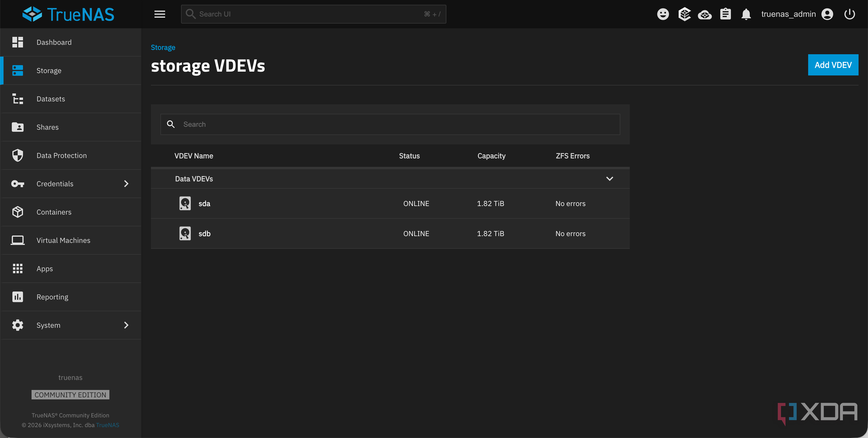Screen dimensions: 868x438
Task: Collapse the Data VDEVs group chevron
Action: (x=609, y=179)
